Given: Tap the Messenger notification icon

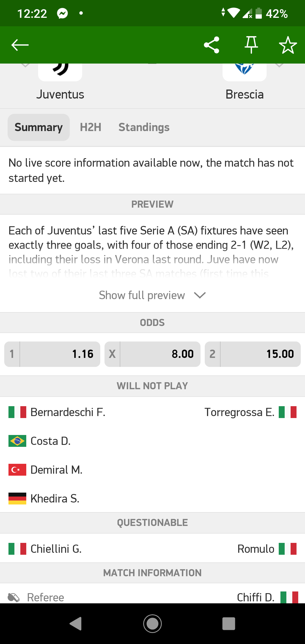Looking at the screenshot, I should tap(62, 13).
